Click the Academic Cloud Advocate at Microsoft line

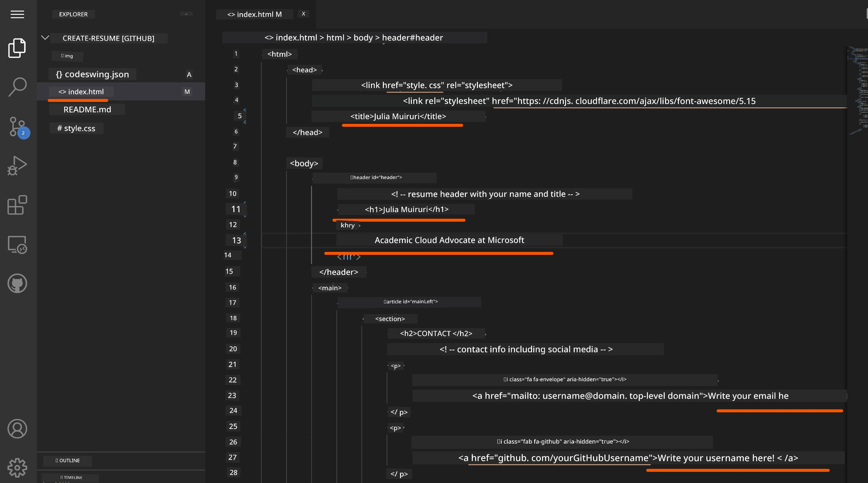pos(449,240)
